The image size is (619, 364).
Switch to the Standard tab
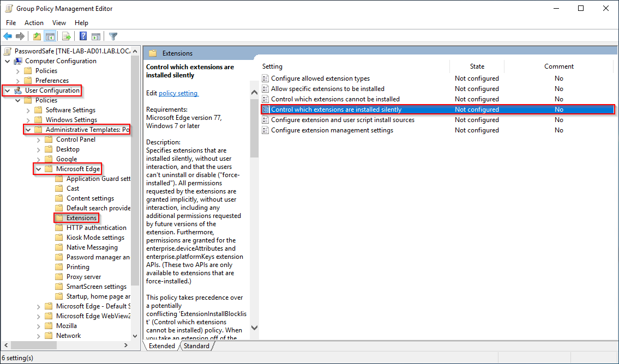tap(196, 345)
